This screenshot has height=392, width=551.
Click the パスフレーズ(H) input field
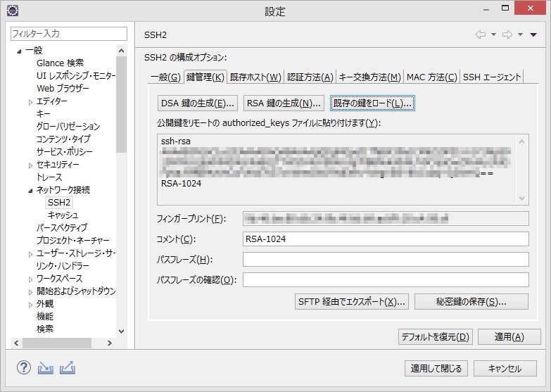[386, 260]
